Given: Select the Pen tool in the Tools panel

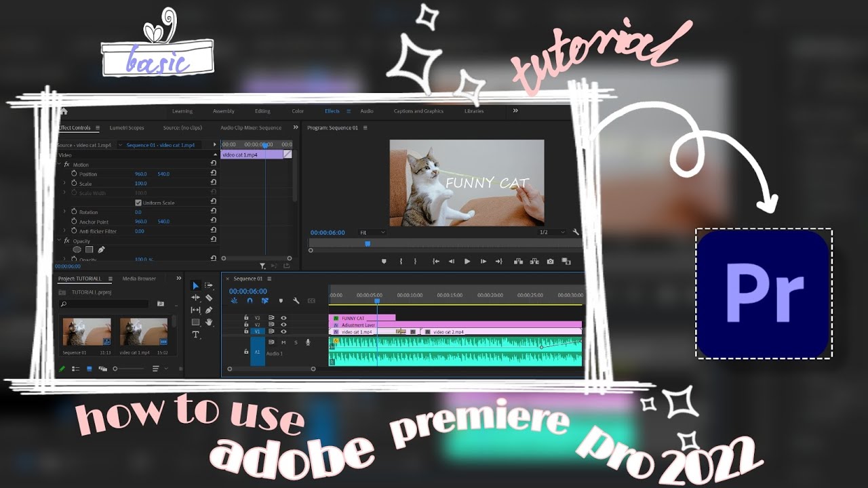Looking at the screenshot, I should click(x=209, y=310).
